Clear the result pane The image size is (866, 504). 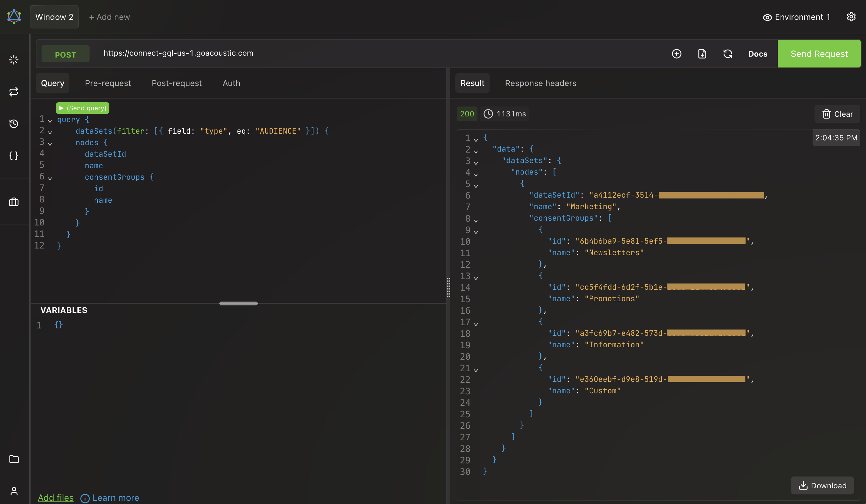point(837,114)
